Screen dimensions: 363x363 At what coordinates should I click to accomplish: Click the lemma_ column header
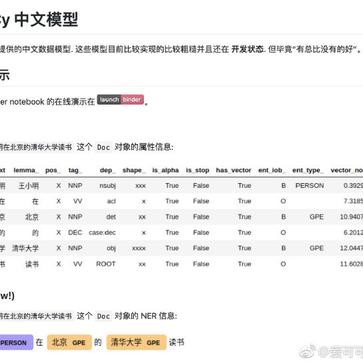(x=26, y=170)
